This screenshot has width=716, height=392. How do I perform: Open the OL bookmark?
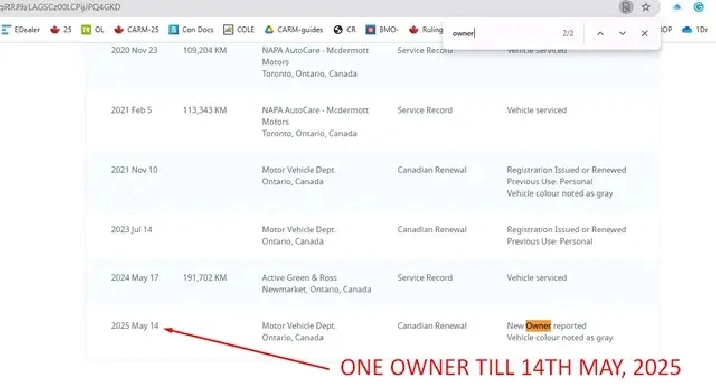(x=93, y=30)
